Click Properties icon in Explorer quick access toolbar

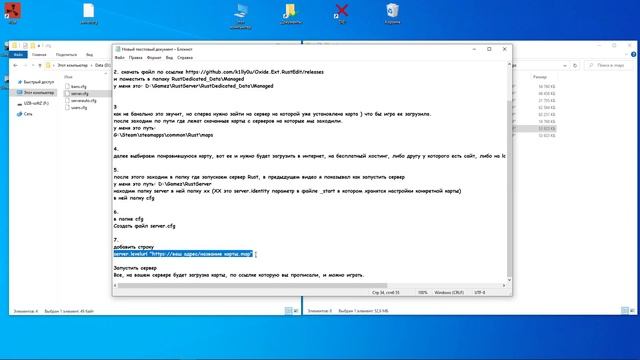pyautogui.click(x=25, y=45)
